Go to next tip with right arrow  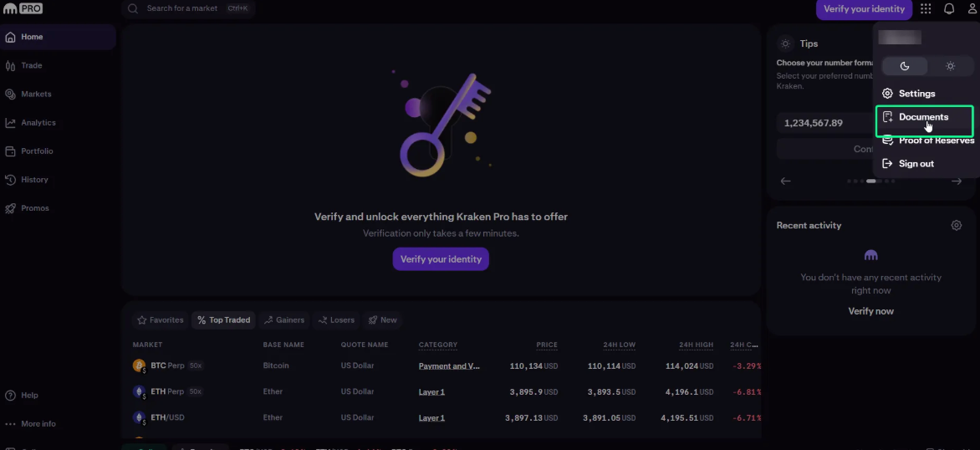click(x=957, y=182)
